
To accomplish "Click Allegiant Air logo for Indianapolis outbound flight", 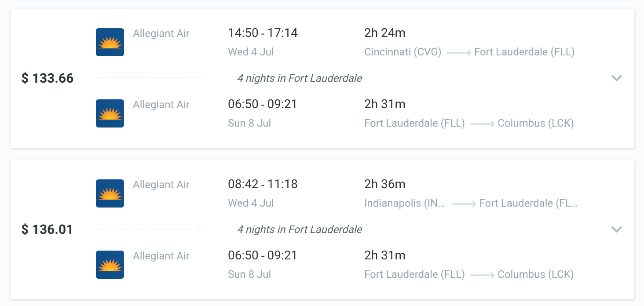I will click(110, 193).
